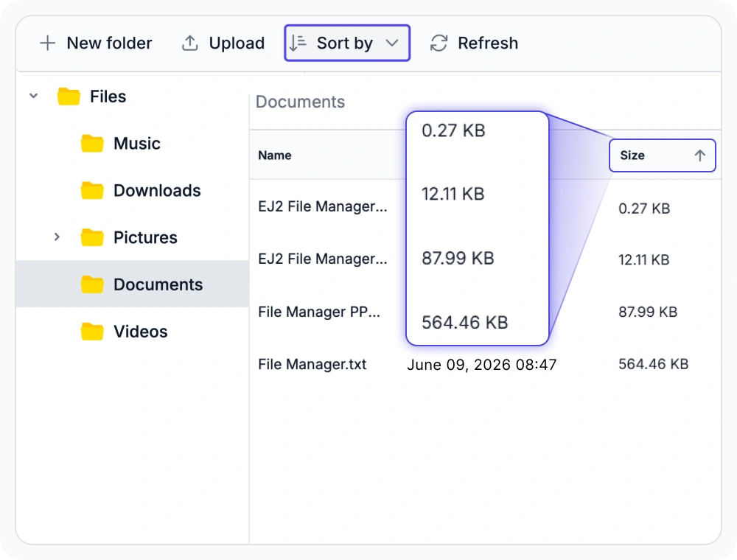The height and width of the screenshot is (560, 737).
Task: Click the Pictures folder icon
Action: [92, 237]
